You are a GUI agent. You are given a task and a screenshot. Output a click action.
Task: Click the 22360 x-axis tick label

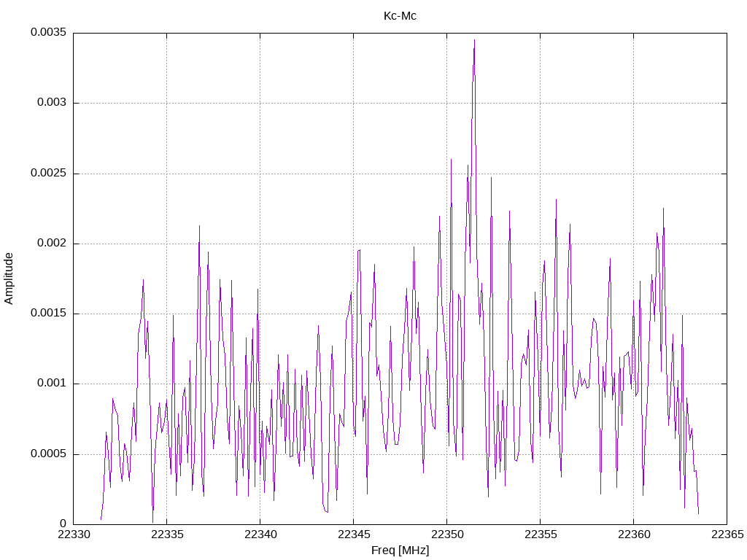634,534
